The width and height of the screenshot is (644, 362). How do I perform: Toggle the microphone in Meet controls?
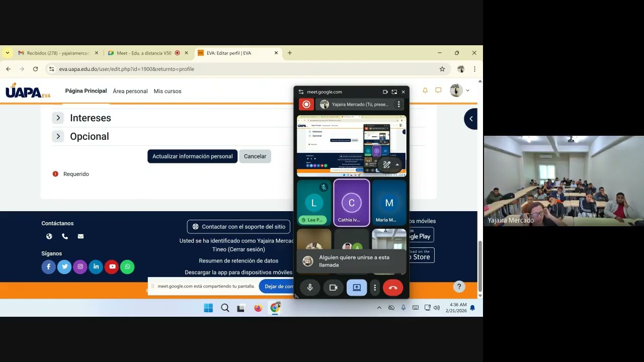coord(310,288)
